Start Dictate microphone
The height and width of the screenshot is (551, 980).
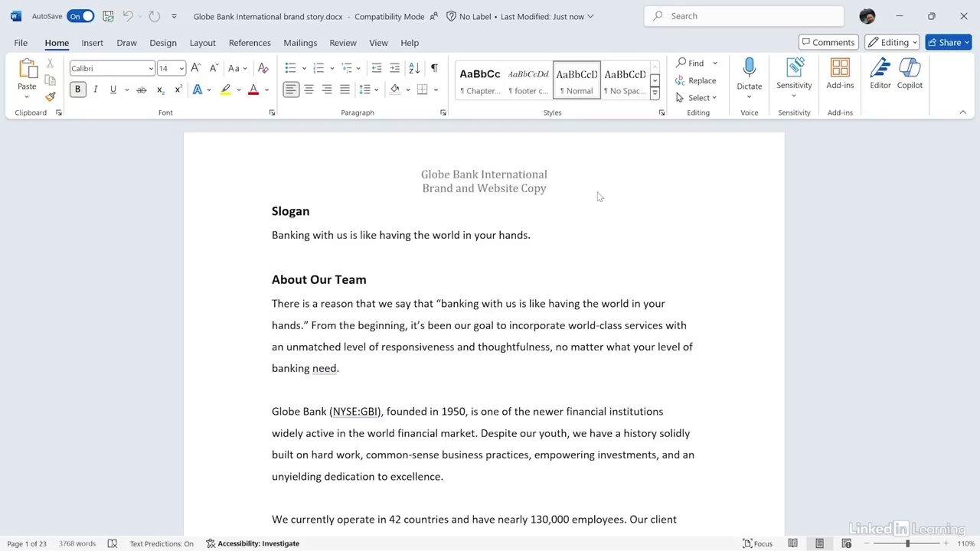tap(750, 69)
